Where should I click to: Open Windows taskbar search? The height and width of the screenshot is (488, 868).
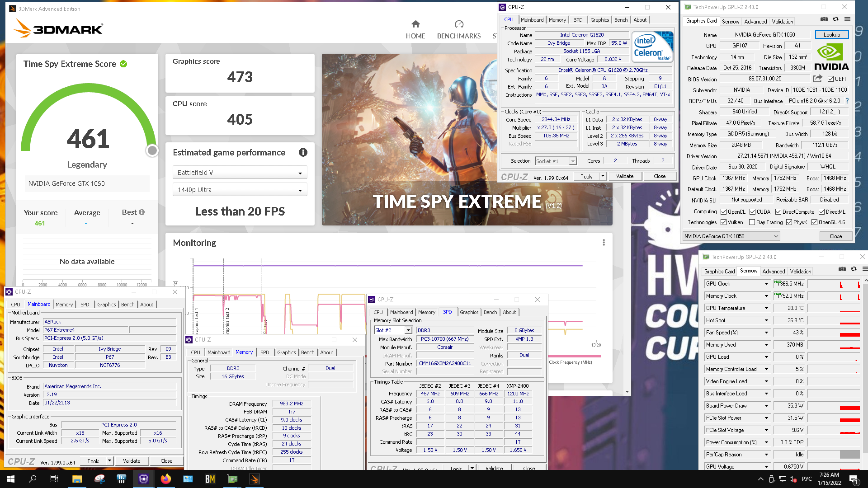coord(33,479)
